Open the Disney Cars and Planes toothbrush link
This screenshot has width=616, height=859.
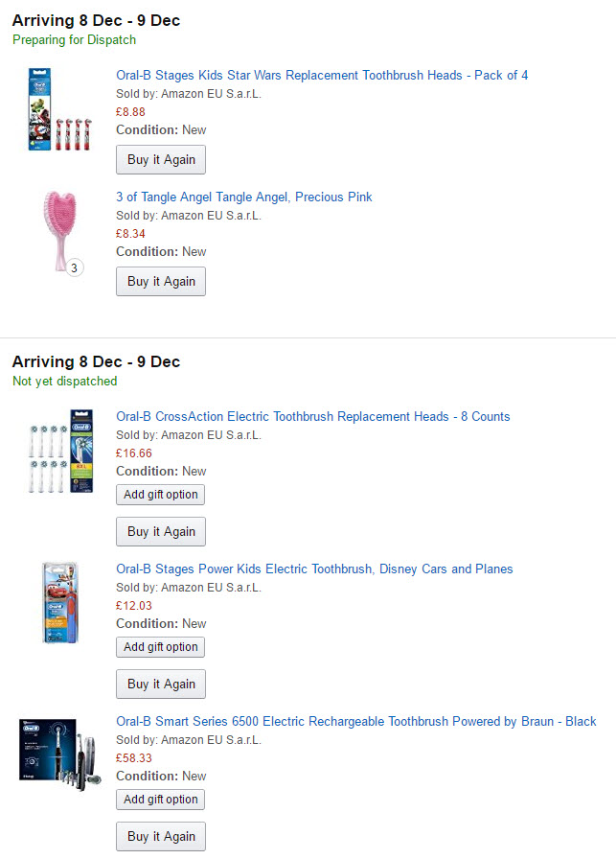(x=314, y=569)
